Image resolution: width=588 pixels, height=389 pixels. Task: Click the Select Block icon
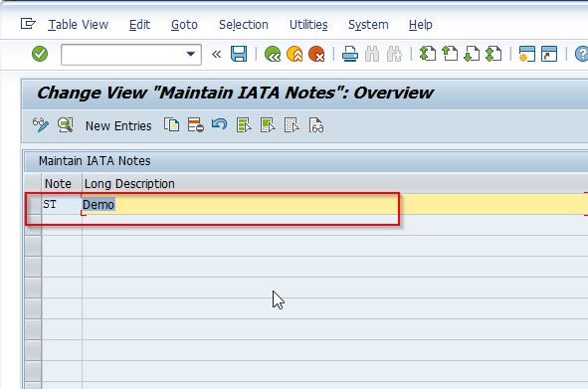click(x=268, y=125)
